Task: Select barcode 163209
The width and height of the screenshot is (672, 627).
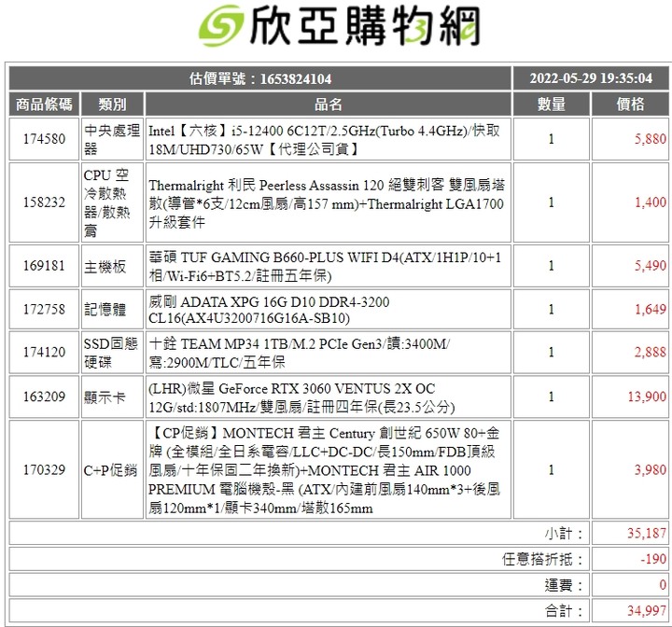Action: (44, 397)
